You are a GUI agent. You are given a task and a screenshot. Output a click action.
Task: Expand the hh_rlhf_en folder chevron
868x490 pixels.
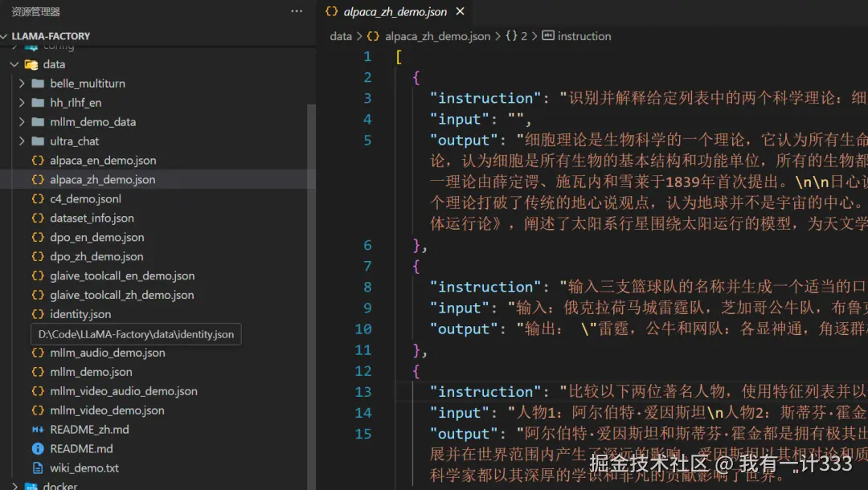[x=22, y=103]
